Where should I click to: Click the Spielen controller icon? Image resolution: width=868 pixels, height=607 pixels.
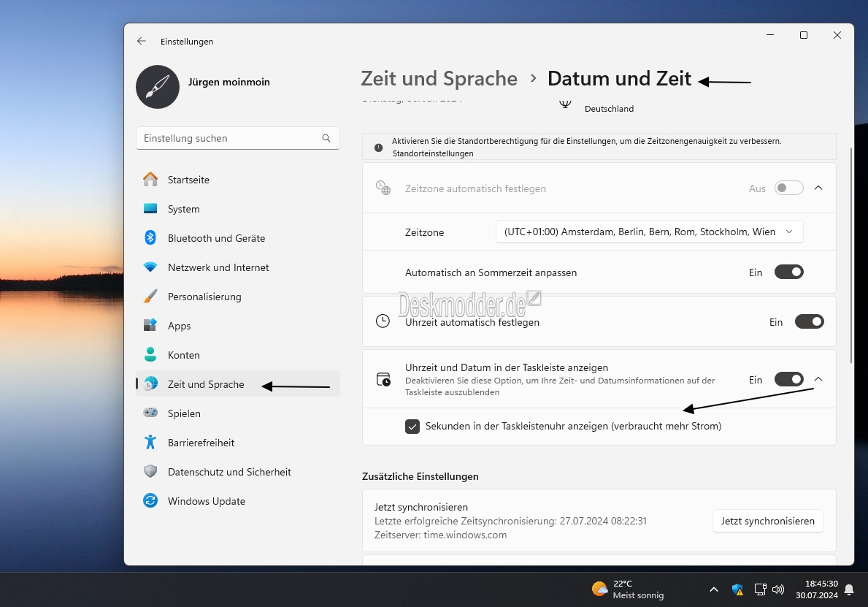pyautogui.click(x=150, y=413)
